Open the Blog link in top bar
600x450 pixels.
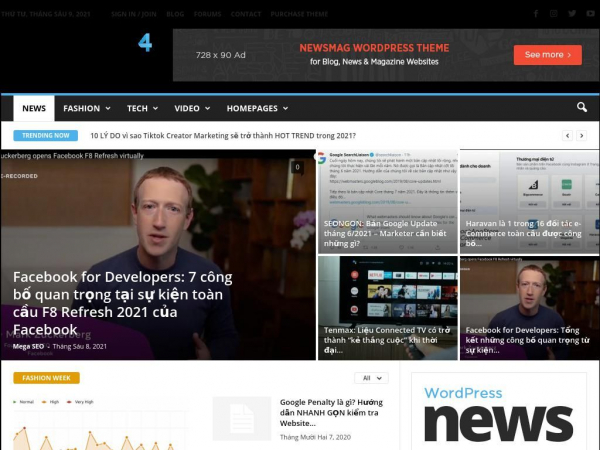coord(175,14)
